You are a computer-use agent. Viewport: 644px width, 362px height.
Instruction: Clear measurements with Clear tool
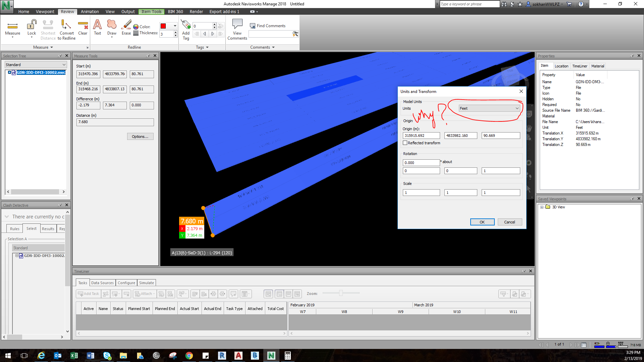(x=83, y=28)
